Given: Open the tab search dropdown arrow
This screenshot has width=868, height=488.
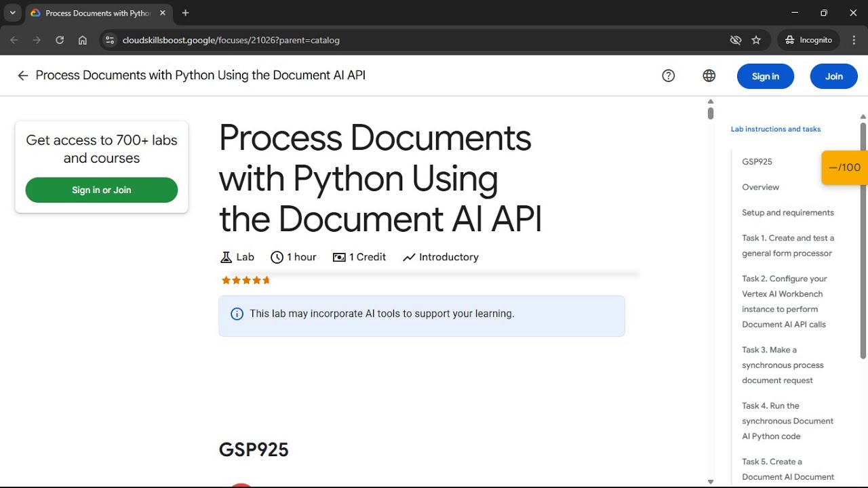Looking at the screenshot, I should 12,12.
